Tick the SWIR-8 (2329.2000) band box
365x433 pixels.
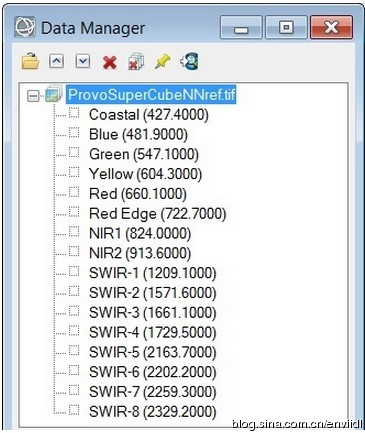click(74, 410)
